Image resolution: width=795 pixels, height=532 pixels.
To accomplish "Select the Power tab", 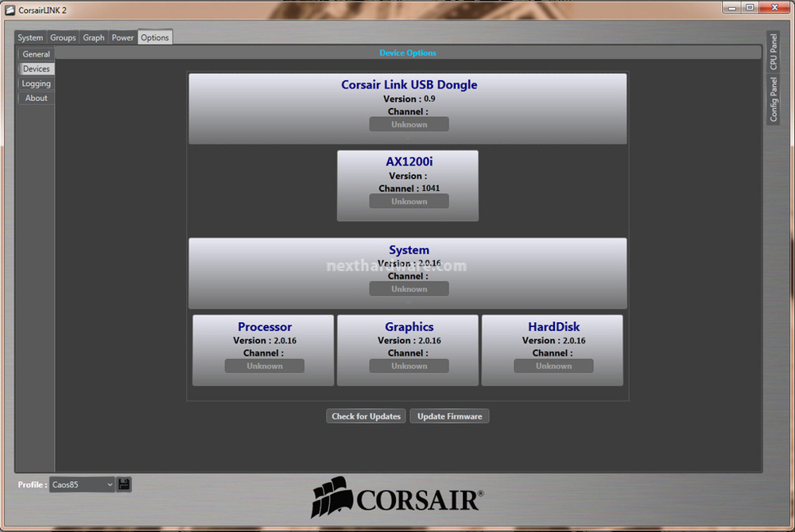I will (x=122, y=37).
